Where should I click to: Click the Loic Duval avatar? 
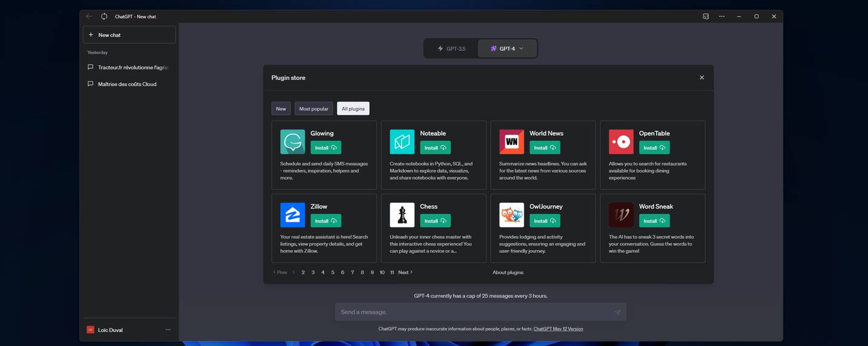pyautogui.click(x=90, y=330)
